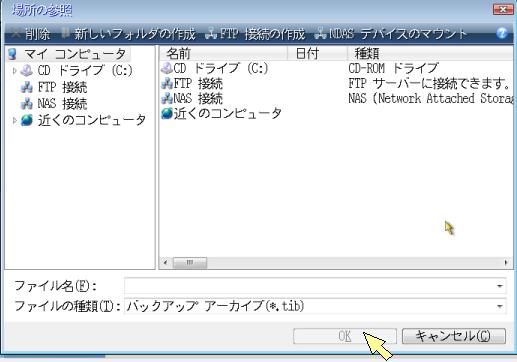This screenshot has height=362, width=517.
Task: Click the NDAS デバイスのマウント toolbar icon
Action: pyautogui.click(x=320, y=33)
